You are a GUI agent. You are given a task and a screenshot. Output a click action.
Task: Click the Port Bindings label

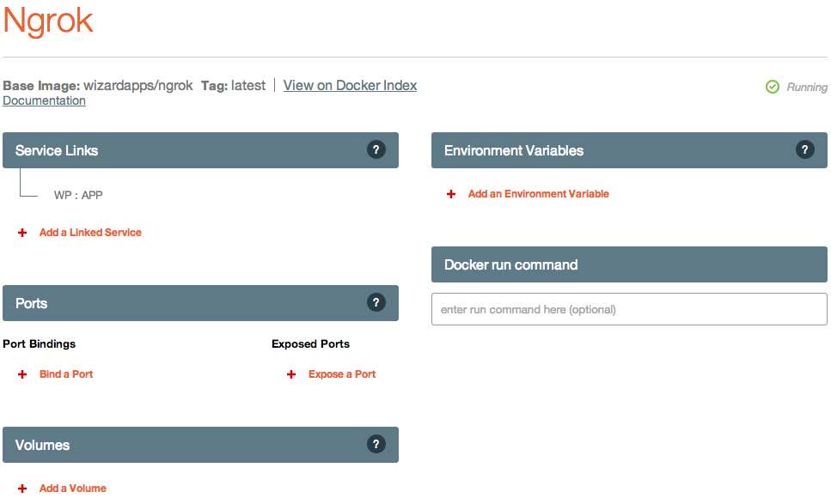coord(40,344)
